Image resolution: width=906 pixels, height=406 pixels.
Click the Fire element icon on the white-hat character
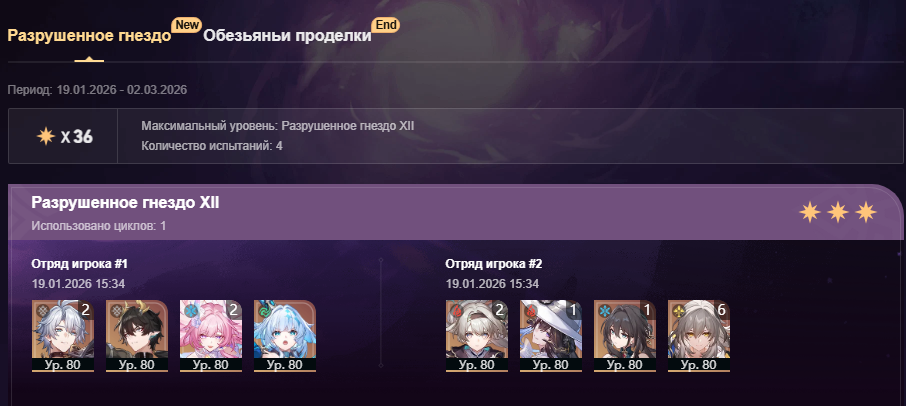pyautogui.click(x=529, y=310)
